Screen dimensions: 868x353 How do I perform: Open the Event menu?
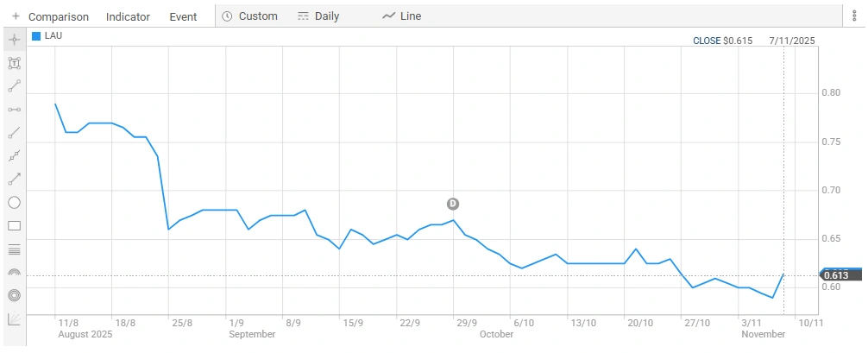pyautogui.click(x=183, y=16)
